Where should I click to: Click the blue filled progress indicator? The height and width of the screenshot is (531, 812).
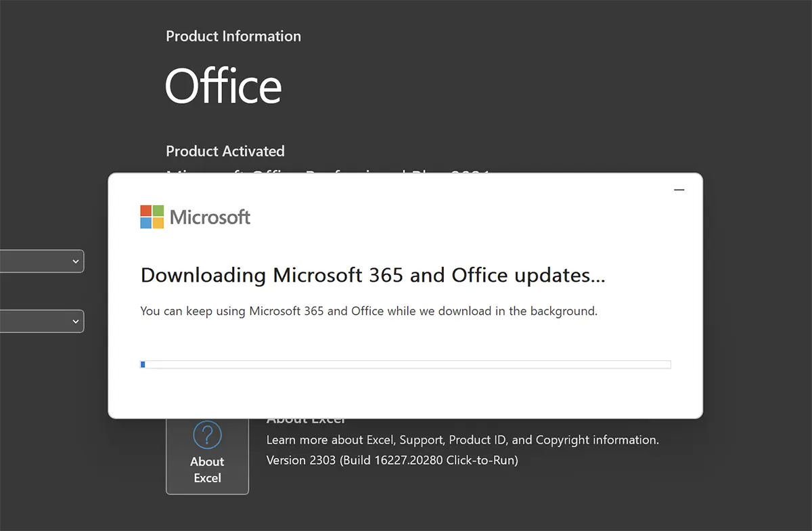(143, 364)
